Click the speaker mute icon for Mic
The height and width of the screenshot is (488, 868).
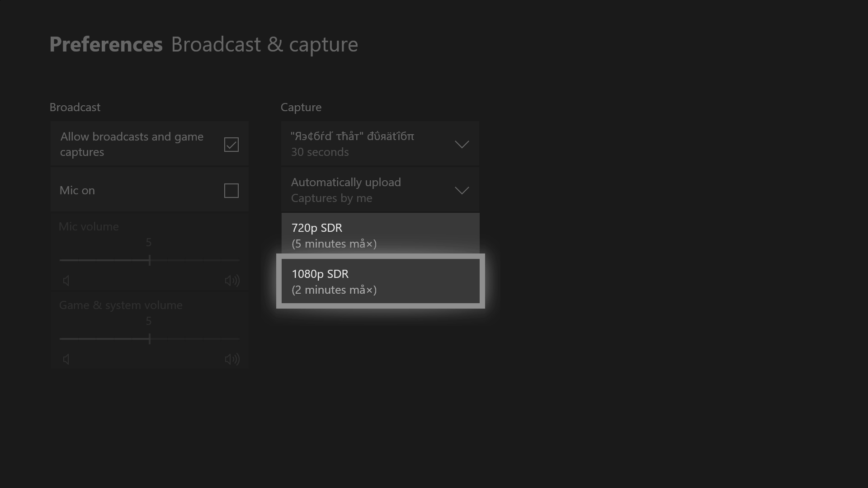click(66, 280)
